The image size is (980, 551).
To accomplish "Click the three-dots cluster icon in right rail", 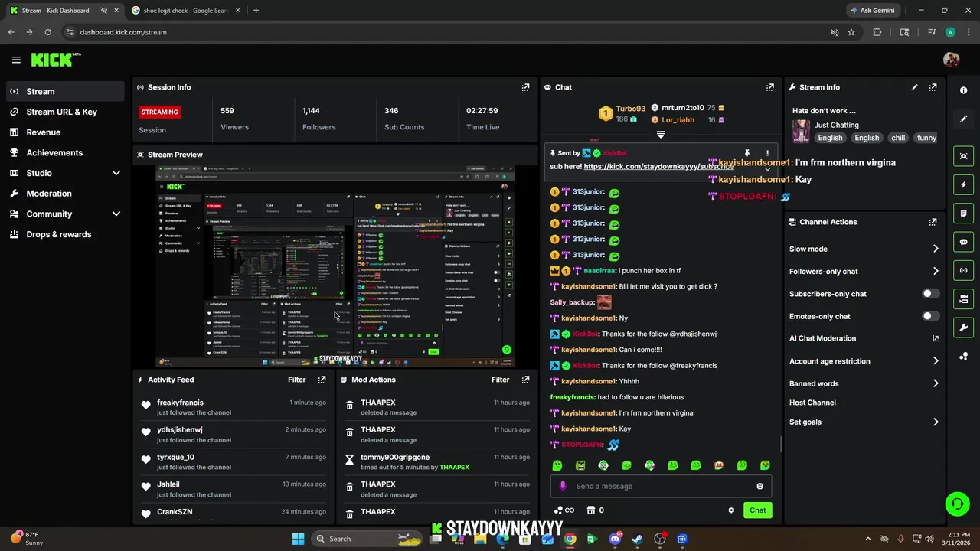I will tap(963, 356).
